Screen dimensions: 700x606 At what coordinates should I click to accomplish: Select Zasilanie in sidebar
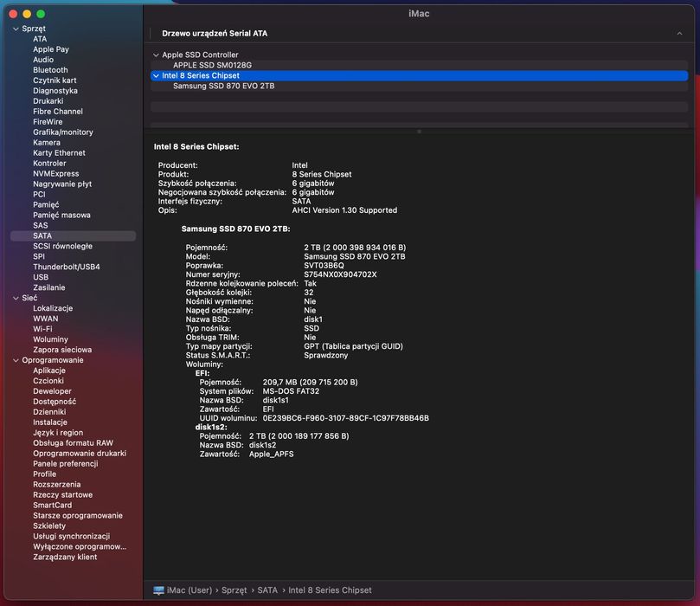[x=49, y=287]
